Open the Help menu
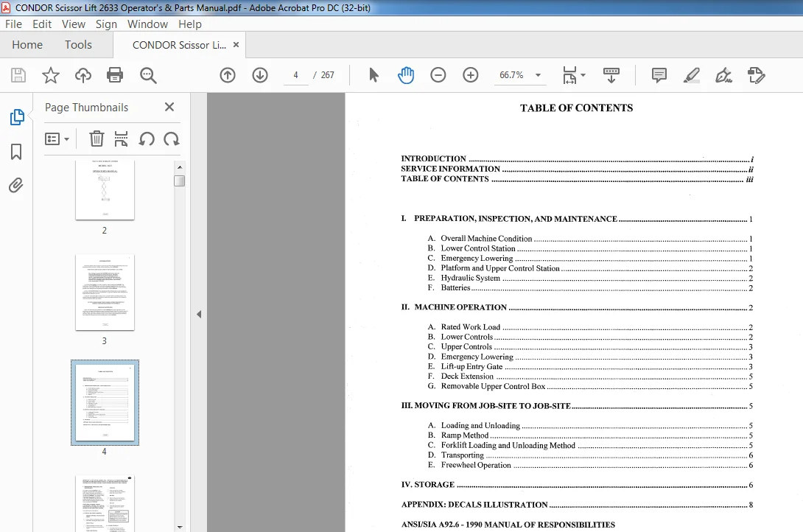803x532 pixels. coord(190,24)
